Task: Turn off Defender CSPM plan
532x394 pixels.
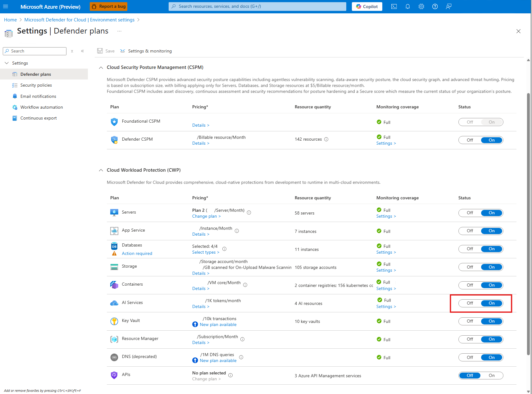Action: (470, 140)
